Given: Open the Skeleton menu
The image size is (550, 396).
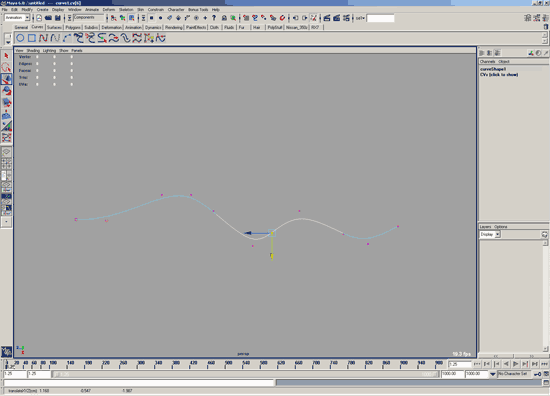Looking at the screenshot, I should (126, 9).
